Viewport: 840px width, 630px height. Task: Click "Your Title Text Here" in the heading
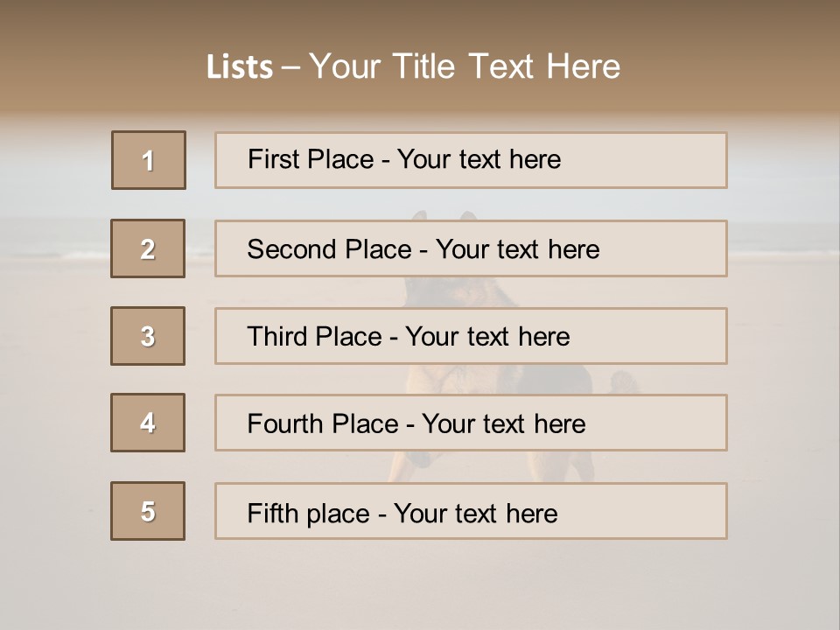[x=465, y=66]
